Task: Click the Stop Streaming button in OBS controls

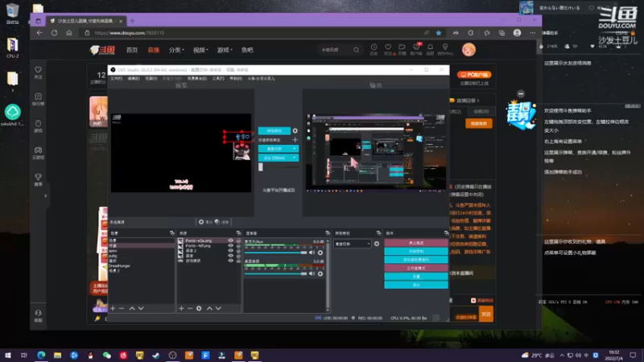Action: 416,243
